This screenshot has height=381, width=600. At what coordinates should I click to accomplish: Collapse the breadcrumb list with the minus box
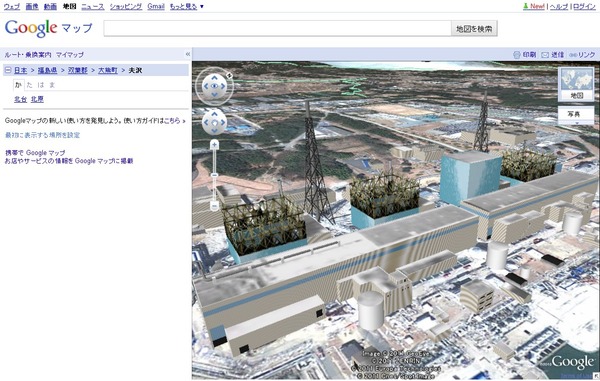click(8, 70)
